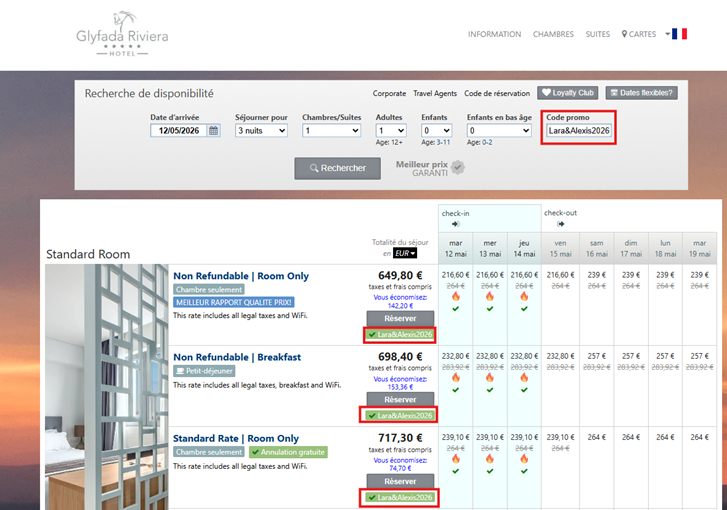The width and height of the screenshot is (727, 510).
Task: Go to the SUITES menu item
Action: [x=598, y=34]
